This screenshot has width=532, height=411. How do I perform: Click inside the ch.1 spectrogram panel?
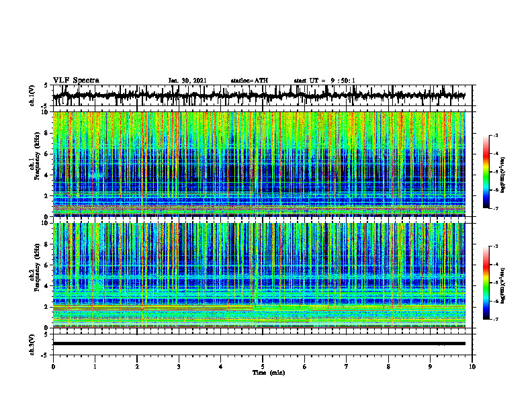coord(259,164)
